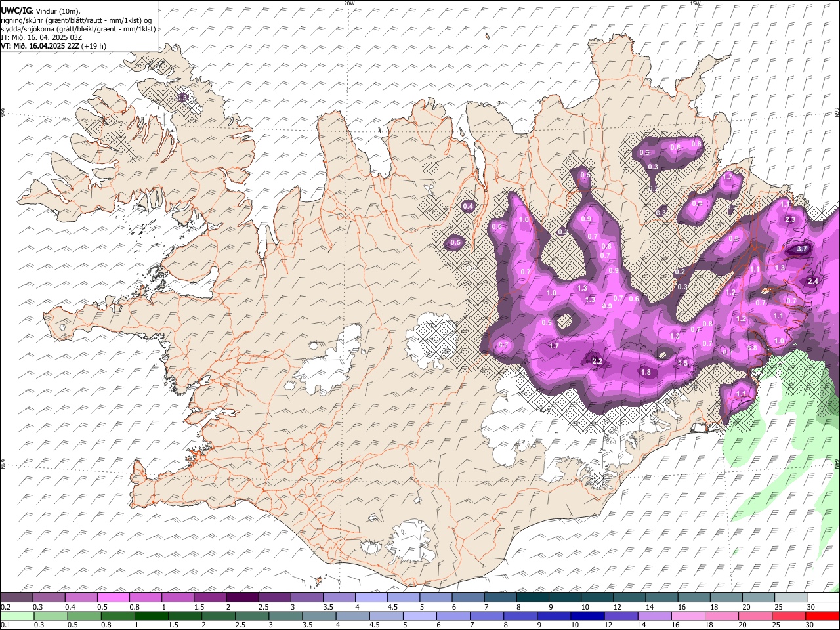840x630 pixels.
Task: Click the 25–30 red-pink rain legend swatch
Action: tap(789, 616)
